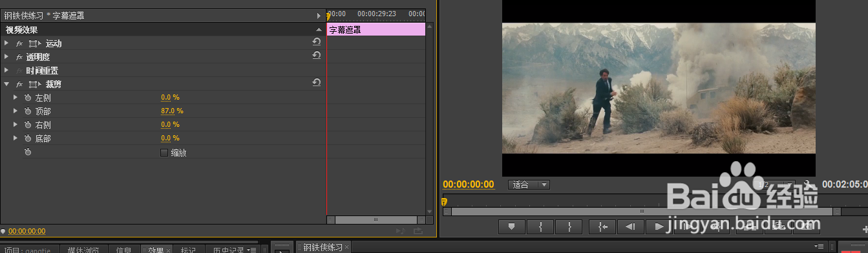Reset the 裁剪 effect parameters
The width and height of the screenshot is (868, 253).
[x=317, y=83]
